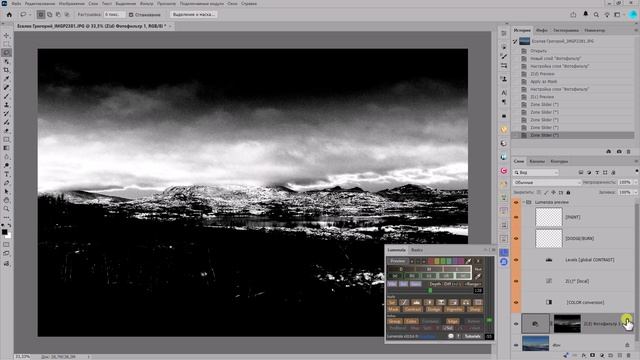
Task: Hide the Background layer
Action: (x=516, y=345)
